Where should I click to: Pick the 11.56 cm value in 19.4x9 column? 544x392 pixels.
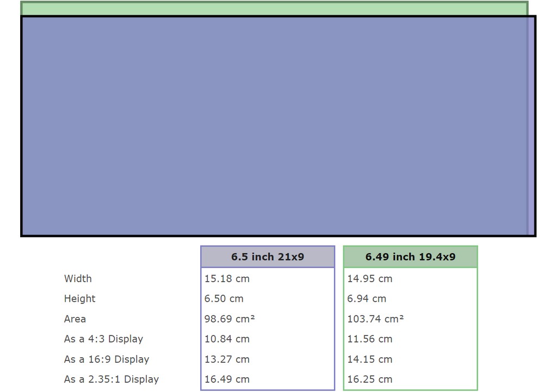(x=370, y=339)
